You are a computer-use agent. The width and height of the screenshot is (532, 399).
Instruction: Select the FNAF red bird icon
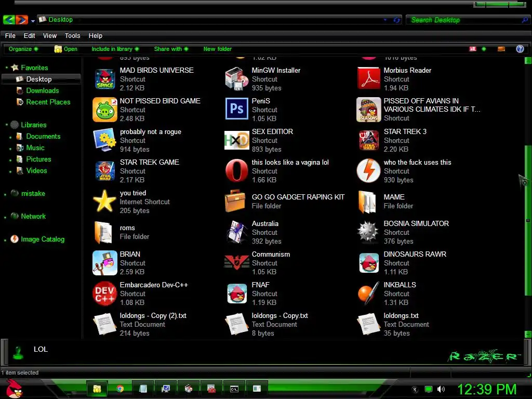(x=237, y=294)
